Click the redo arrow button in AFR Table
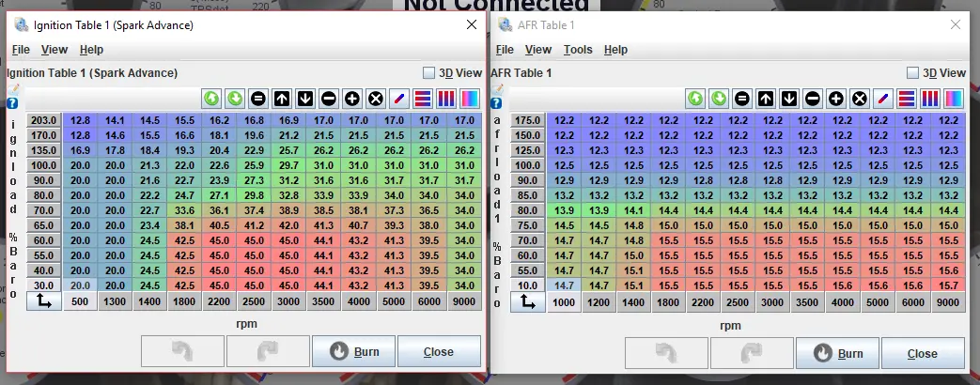 coord(752,353)
